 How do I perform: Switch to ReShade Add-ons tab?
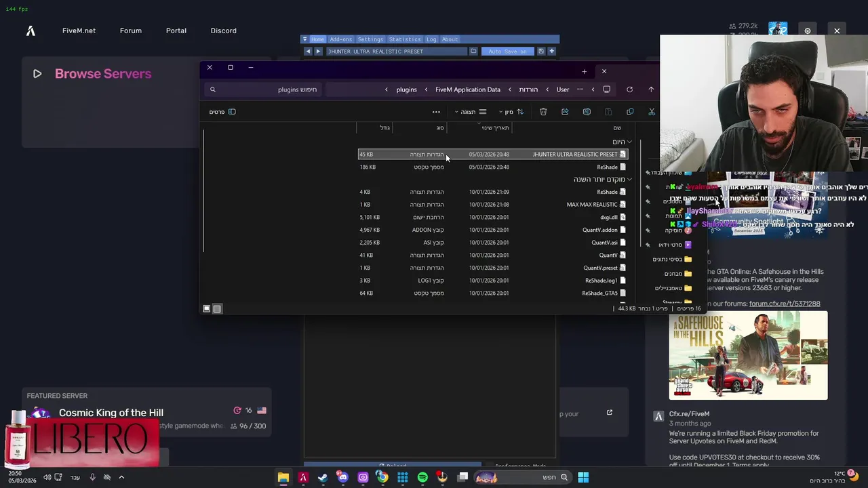(x=340, y=39)
